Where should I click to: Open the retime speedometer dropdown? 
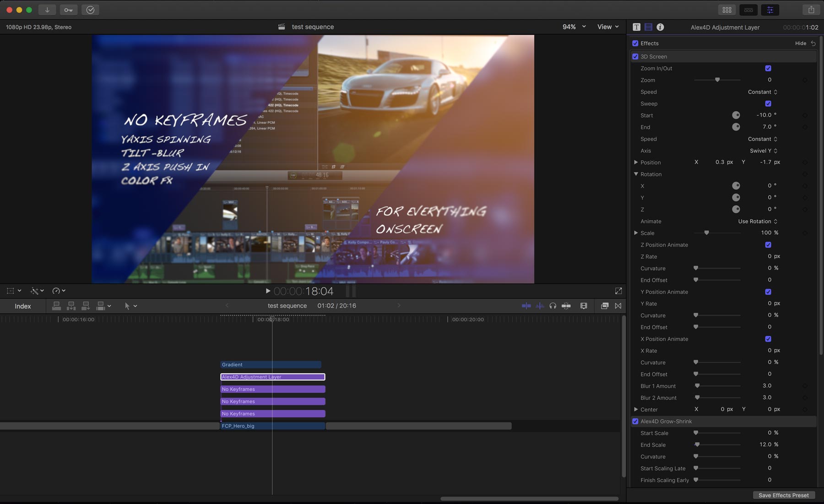point(59,291)
